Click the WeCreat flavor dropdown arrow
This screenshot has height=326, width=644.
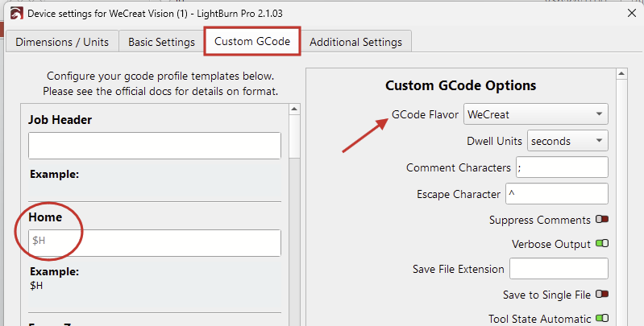[x=599, y=114]
